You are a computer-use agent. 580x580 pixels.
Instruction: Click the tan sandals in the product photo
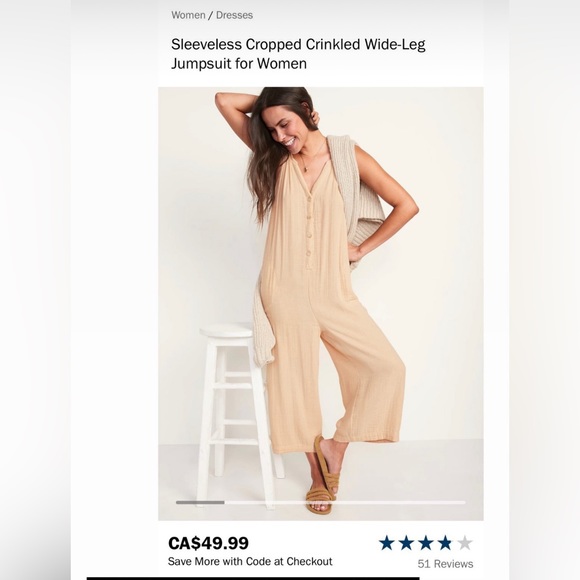coord(321,477)
